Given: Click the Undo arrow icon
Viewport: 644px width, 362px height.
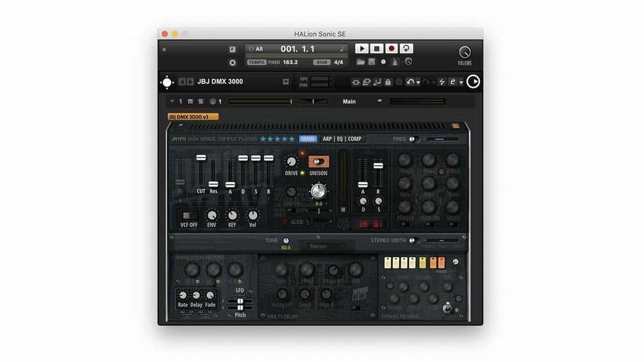Looking at the screenshot, I should (410, 82).
